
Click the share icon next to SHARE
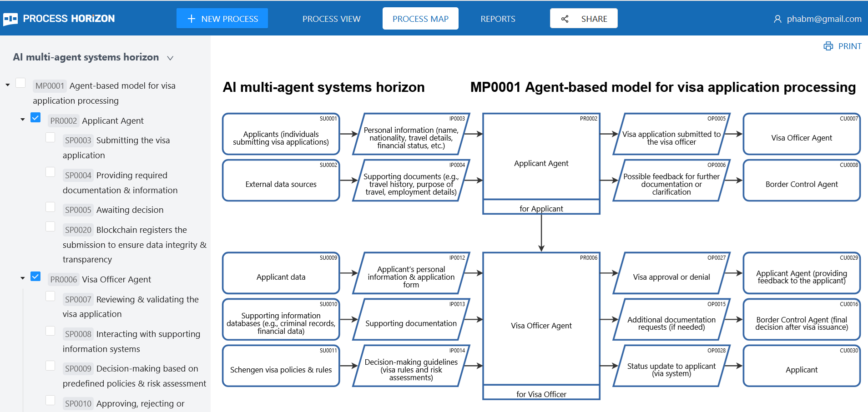point(565,19)
